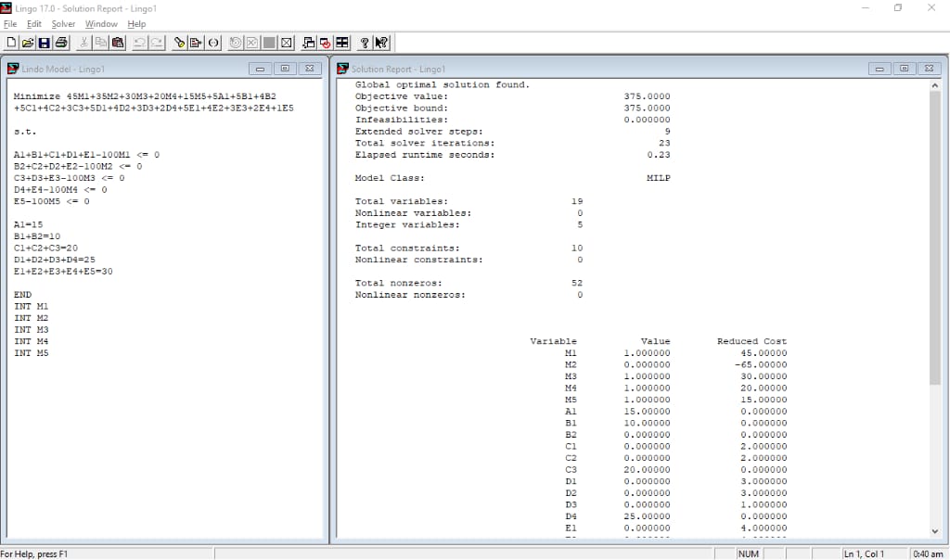This screenshot has width=950, height=560.
Task: Maximize the Lindo Model child window
Action: click(x=285, y=69)
